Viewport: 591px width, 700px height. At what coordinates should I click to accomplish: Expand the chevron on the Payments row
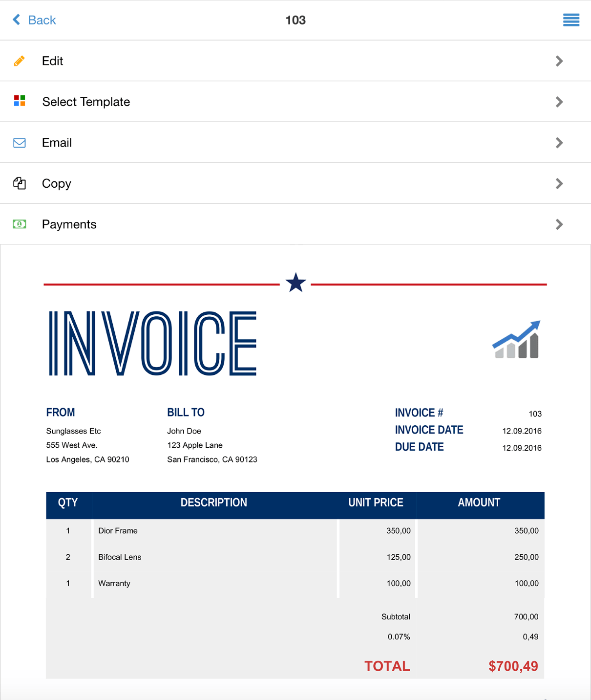tap(559, 224)
